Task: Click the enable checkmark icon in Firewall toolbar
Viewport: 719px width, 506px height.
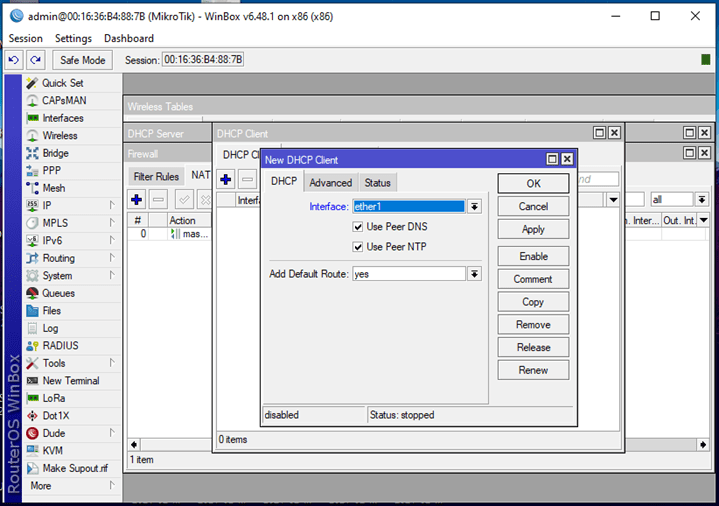Action: (x=184, y=200)
